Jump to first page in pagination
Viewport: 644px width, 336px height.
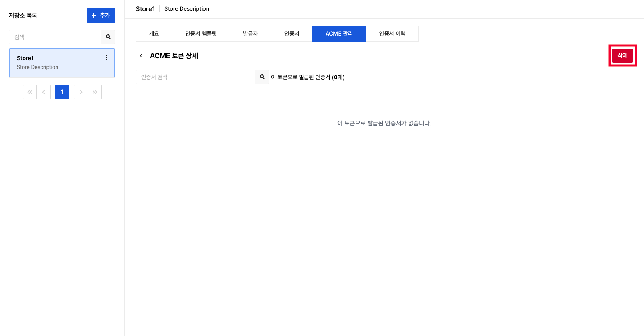click(30, 92)
